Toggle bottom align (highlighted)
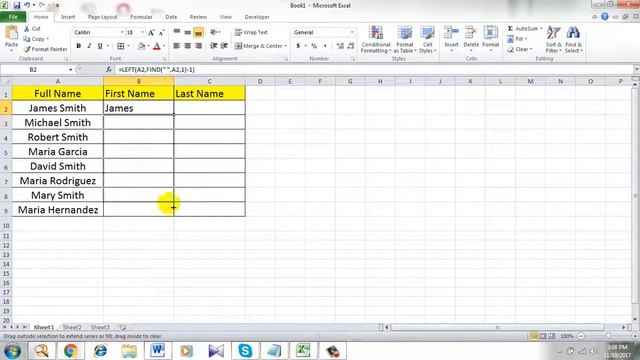The width and height of the screenshot is (640, 360). pyautogui.click(x=198, y=32)
